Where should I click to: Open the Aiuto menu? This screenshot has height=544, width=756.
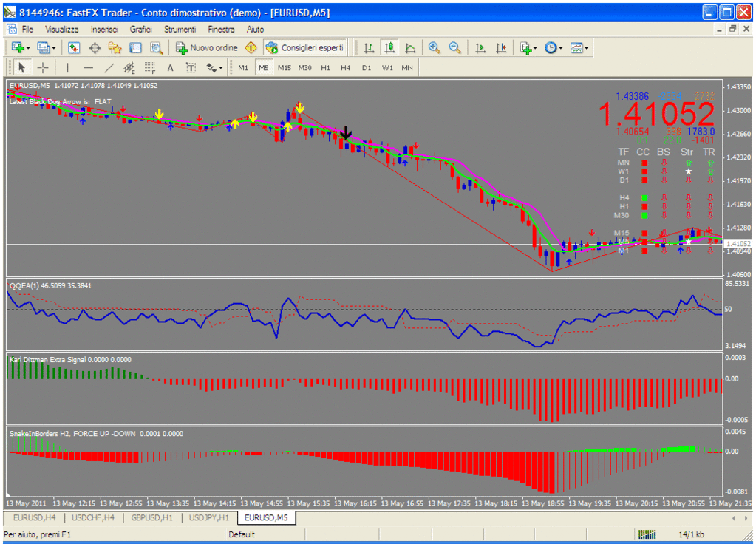tap(255, 30)
